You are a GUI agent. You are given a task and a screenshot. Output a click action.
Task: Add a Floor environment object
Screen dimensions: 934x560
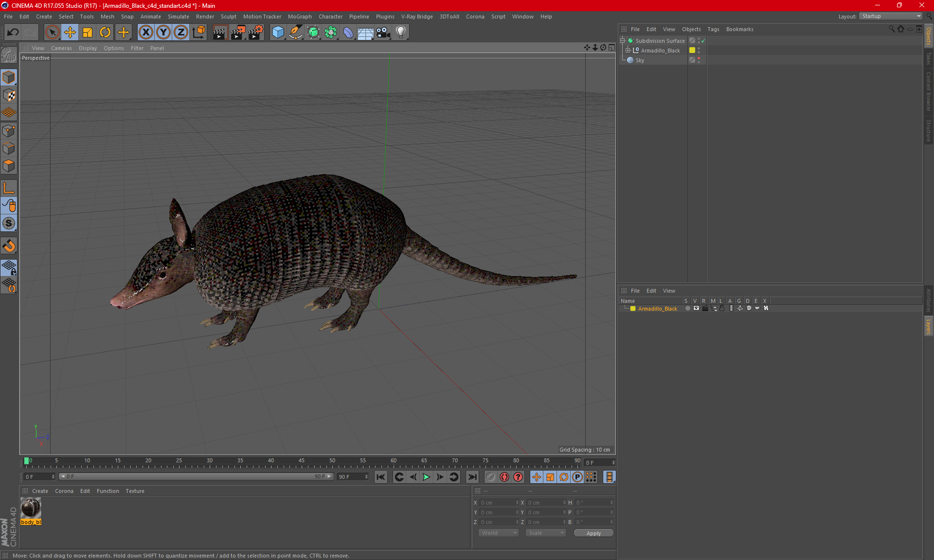point(365,33)
